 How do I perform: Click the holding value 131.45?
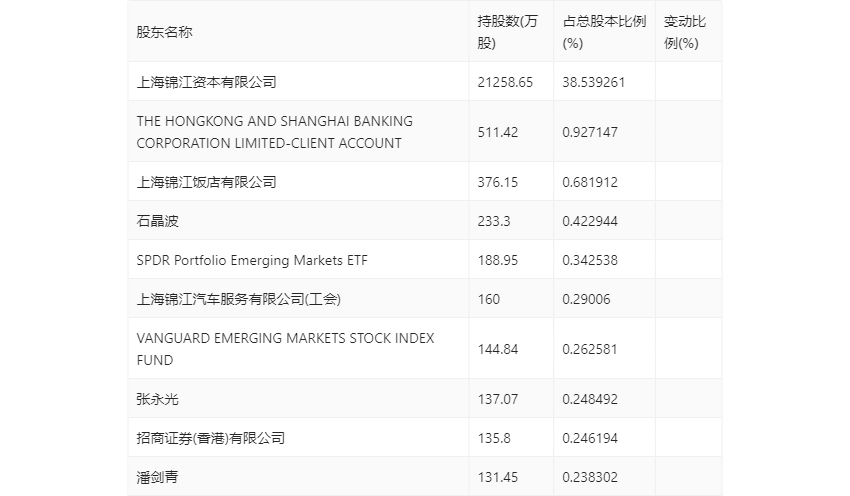tap(498, 477)
